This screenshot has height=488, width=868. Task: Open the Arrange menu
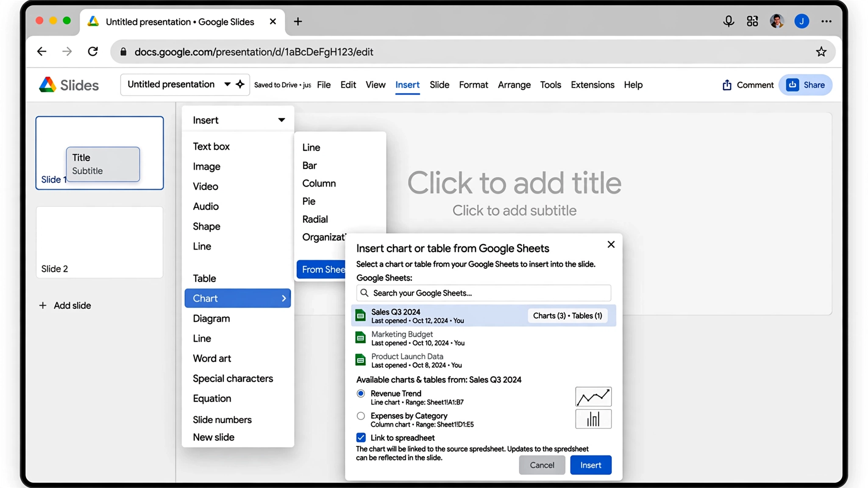[x=514, y=85]
